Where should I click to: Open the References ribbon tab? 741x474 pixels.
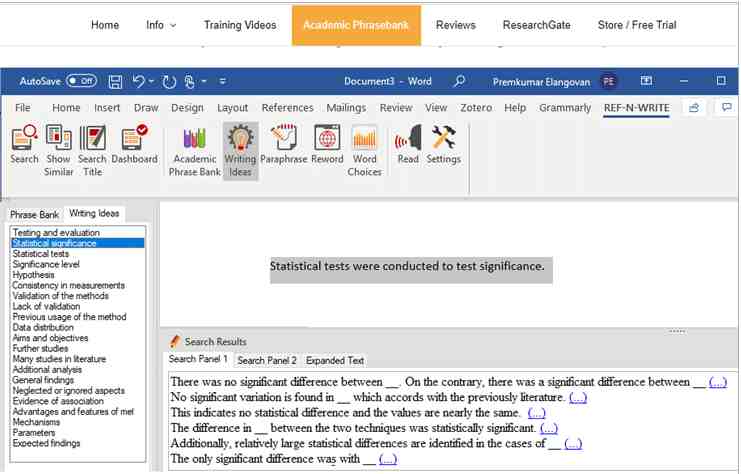click(x=287, y=108)
